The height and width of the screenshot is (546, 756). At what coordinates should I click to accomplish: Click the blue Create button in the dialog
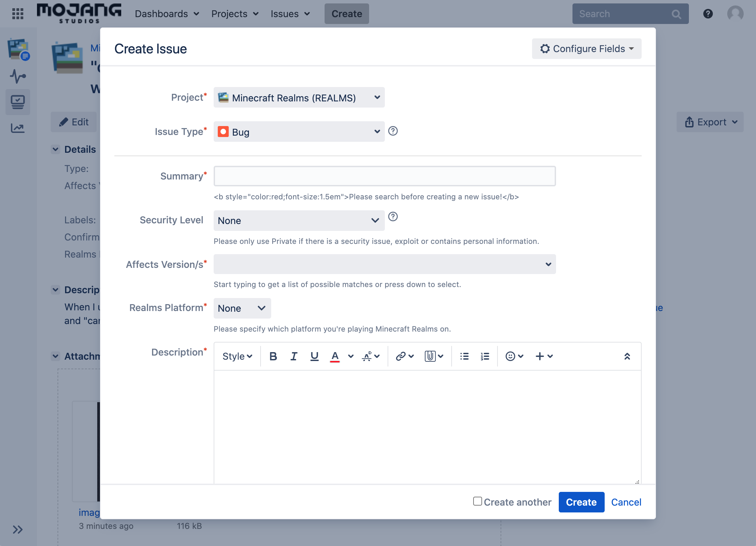click(581, 502)
